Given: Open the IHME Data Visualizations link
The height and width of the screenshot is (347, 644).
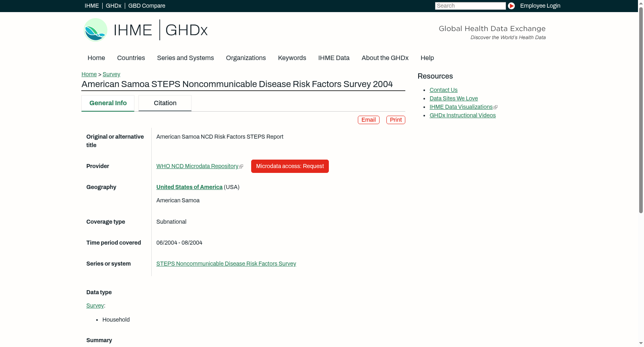Looking at the screenshot, I should 461,107.
